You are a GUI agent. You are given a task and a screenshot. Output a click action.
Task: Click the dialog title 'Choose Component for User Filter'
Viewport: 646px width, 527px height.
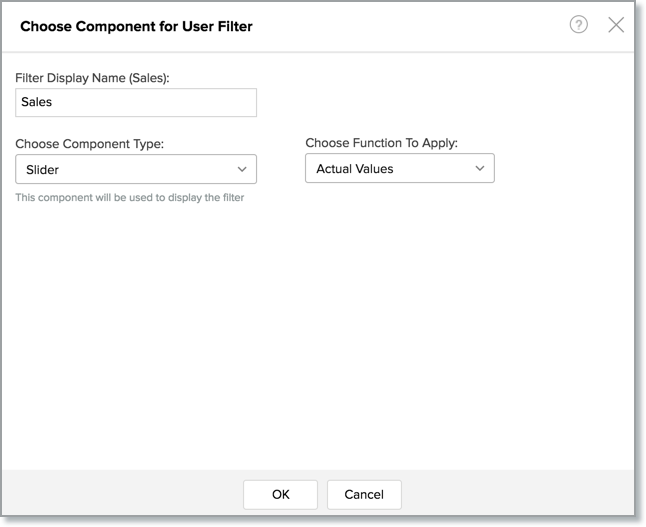pos(136,26)
